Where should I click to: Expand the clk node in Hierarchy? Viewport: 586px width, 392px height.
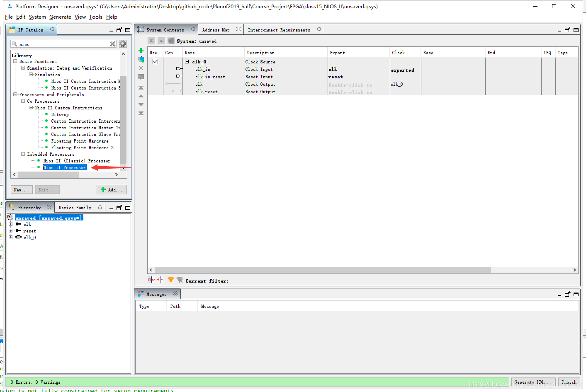click(11, 224)
